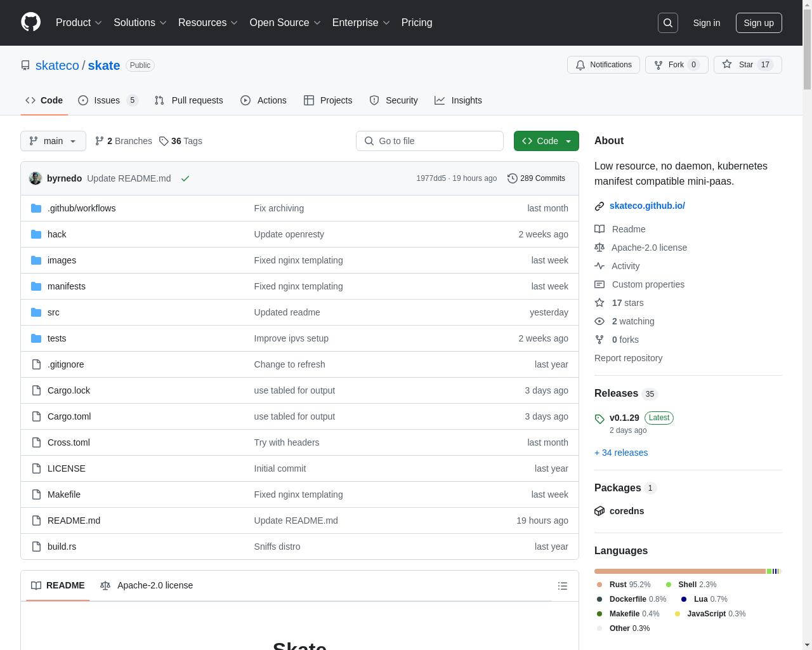Click the note icon beside Custom properties
812x650 pixels.
click(x=599, y=284)
